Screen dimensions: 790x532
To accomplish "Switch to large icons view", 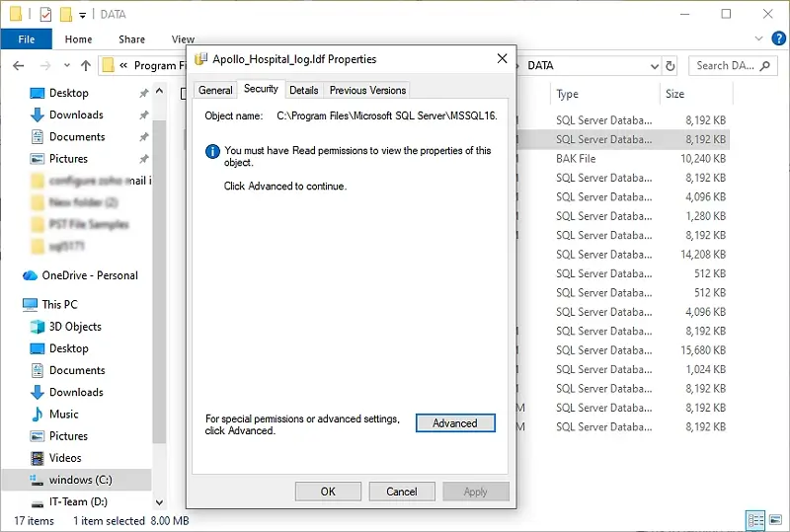I will point(776,520).
